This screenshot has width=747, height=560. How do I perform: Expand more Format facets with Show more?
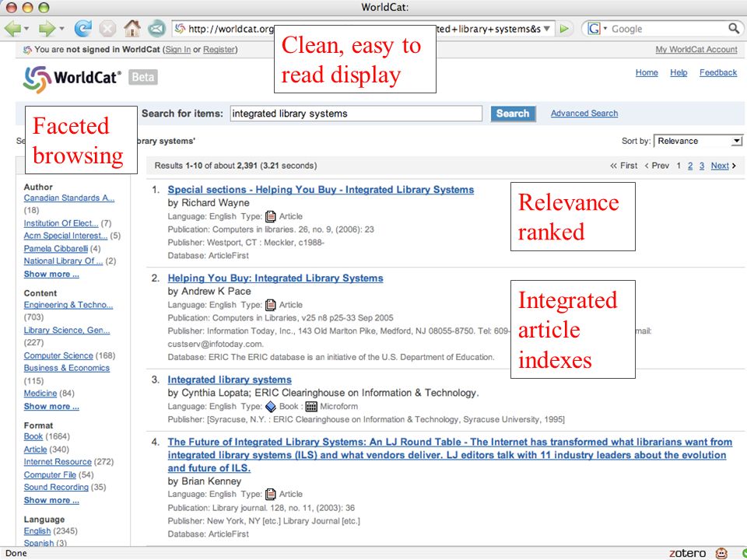51,500
